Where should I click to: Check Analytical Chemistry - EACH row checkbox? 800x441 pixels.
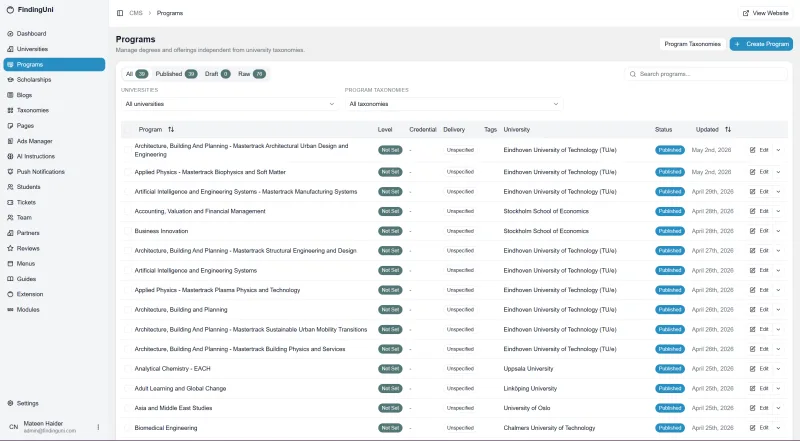[128, 369]
